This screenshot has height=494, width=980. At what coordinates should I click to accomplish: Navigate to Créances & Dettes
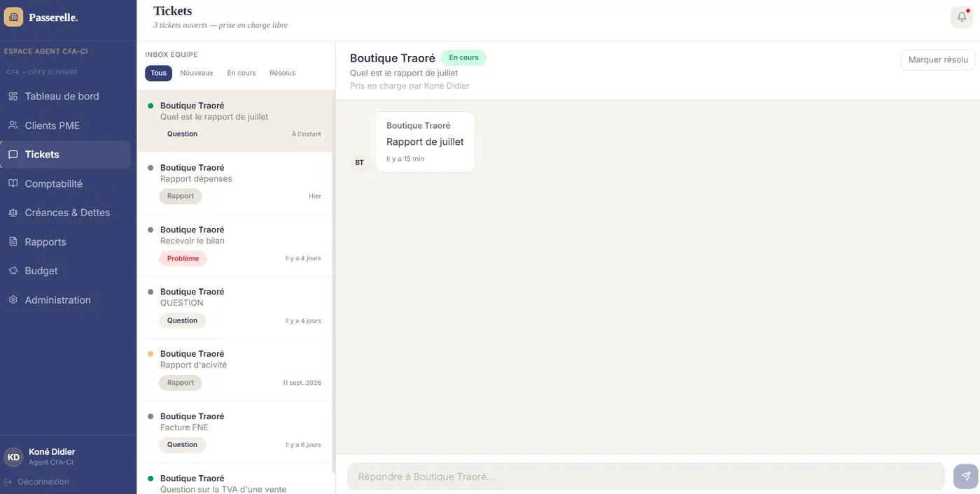[x=65, y=213]
